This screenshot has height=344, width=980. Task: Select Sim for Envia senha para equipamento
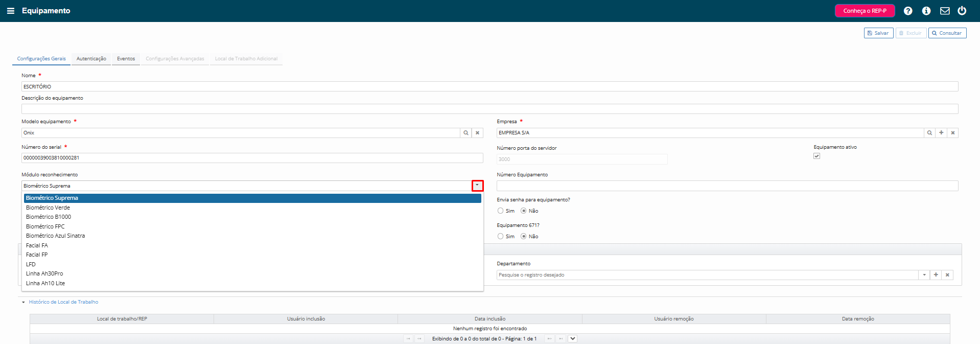coord(500,211)
